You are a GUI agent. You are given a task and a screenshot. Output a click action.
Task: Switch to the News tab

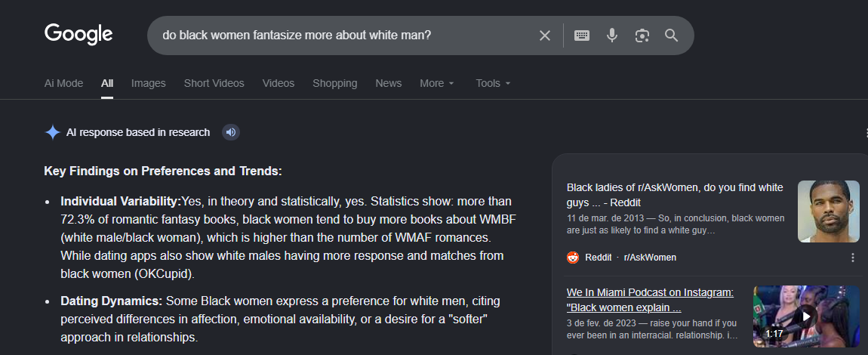(389, 83)
